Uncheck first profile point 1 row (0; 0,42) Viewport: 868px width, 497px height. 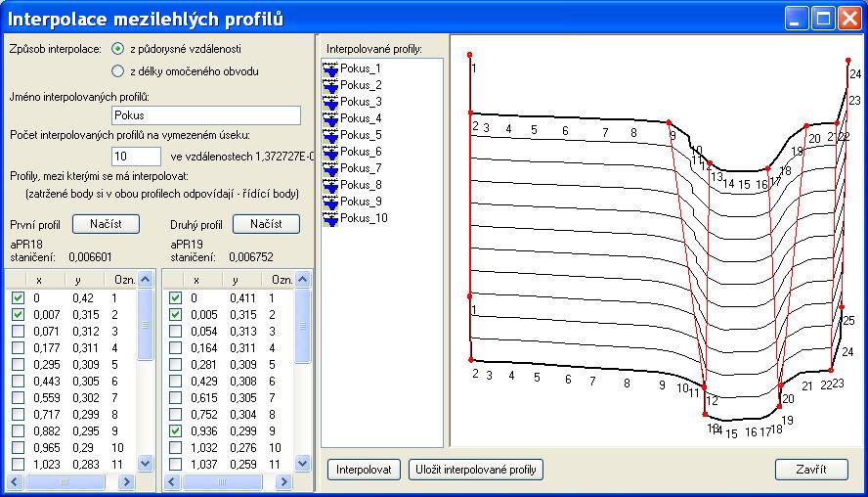coord(18,297)
